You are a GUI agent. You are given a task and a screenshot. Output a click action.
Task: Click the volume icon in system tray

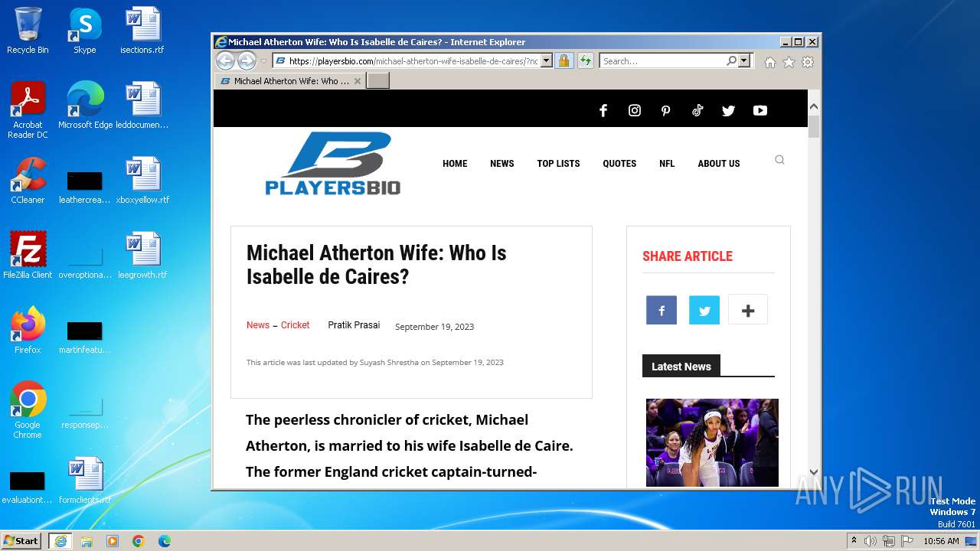[x=870, y=541]
